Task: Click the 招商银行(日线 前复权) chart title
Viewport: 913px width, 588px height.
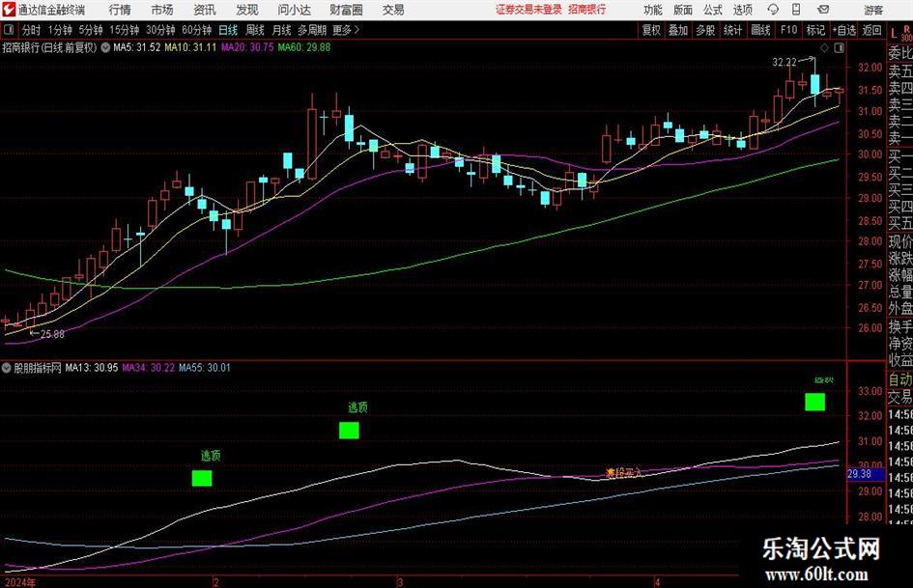Action: [49, 47]
